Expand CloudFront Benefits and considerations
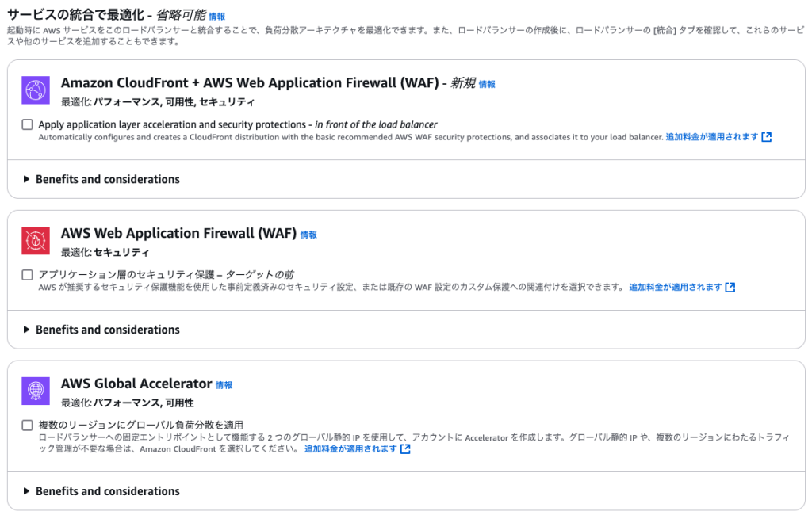Image resolution: width=812 pixels, height=519 pixels. point(102,180)
